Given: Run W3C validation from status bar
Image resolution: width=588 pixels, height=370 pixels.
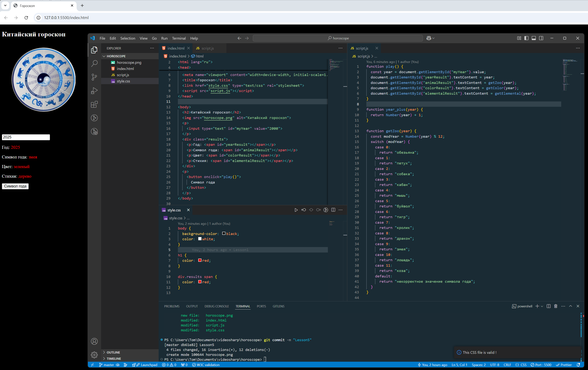Looking at the screenshot, I should (206, 365).
